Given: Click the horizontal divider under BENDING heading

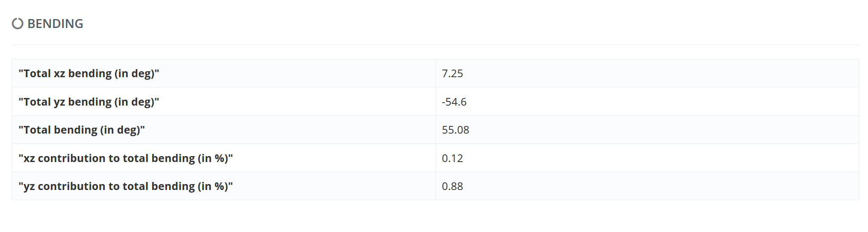Looking at the screenshot, I should click(435, 45).
